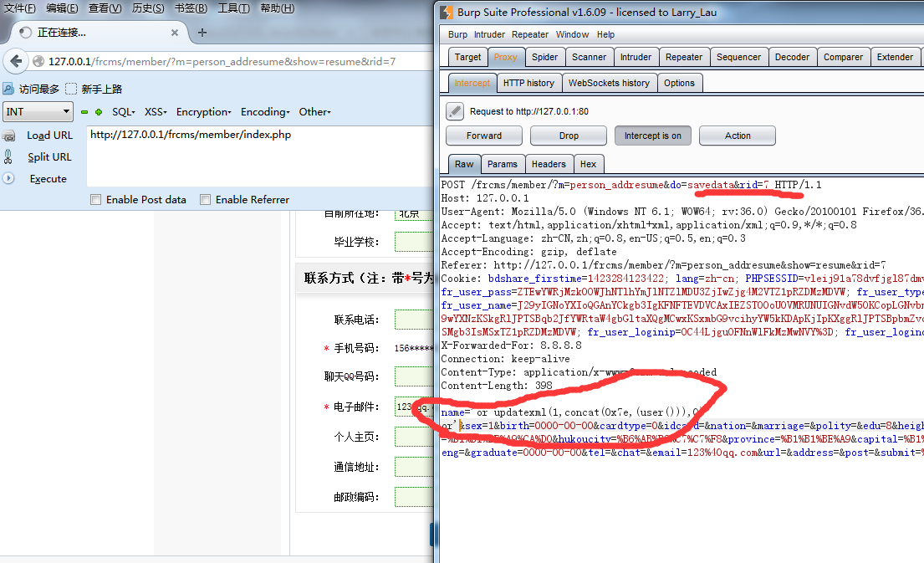Open the 新手上路 bookmark
This screenshot has height=563, width=924.
coord(94,89)
